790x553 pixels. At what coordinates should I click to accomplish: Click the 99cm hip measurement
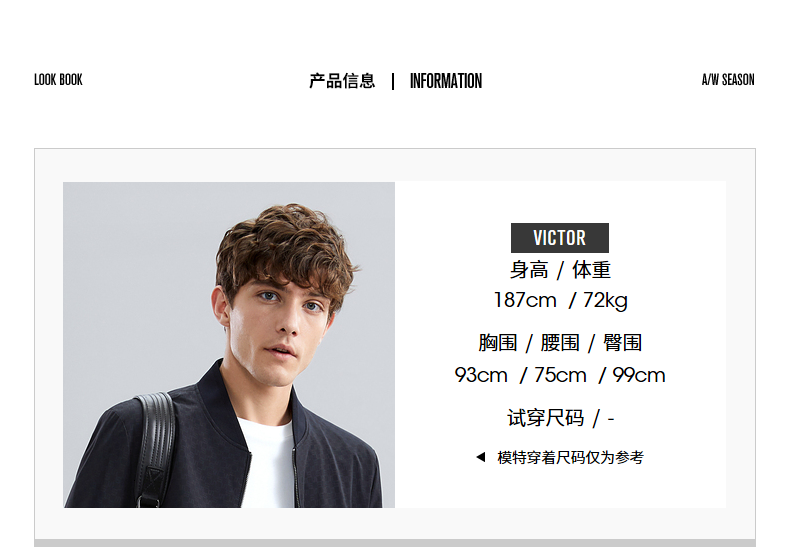coord(638,375)
